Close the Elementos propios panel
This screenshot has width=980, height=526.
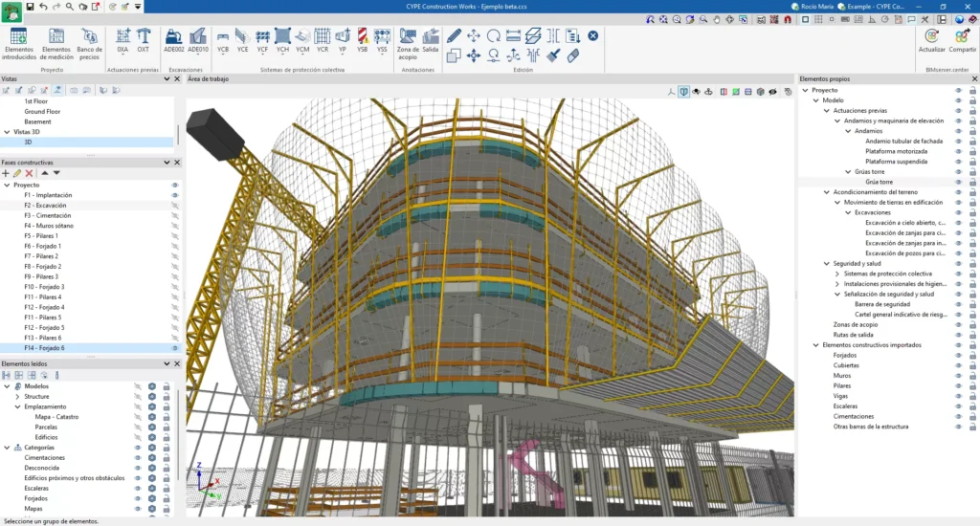point(973,79)
